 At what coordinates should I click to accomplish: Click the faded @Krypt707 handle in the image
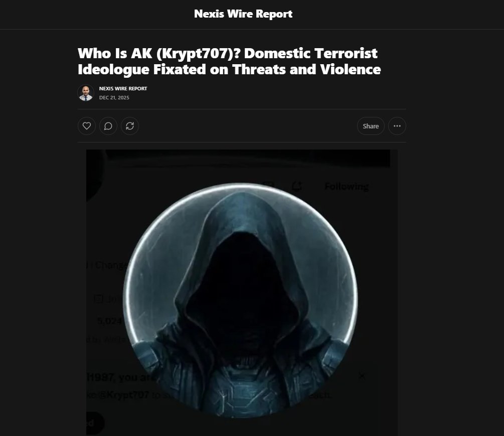[x=124, y=394]
